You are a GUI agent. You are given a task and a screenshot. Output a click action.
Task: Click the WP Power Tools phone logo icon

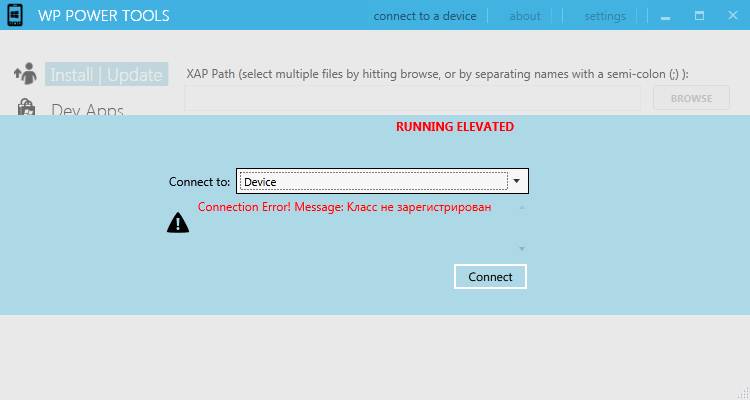tap(15, 15)
